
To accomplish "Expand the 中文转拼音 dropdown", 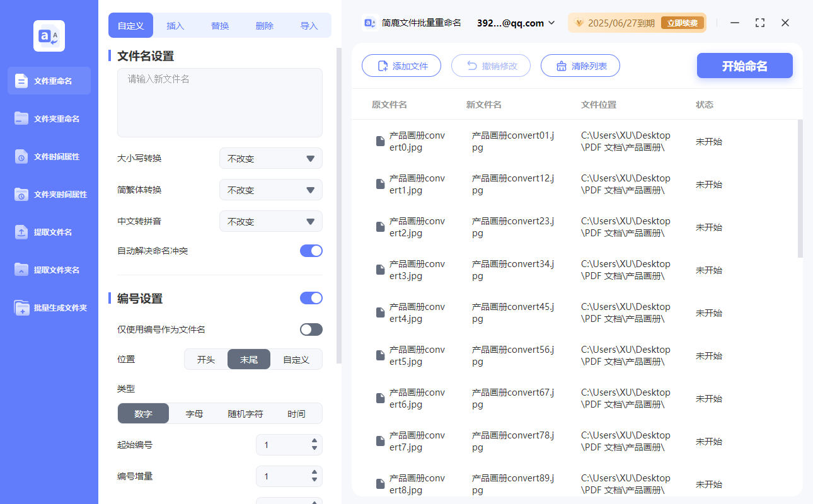I will pyautogui.click(x=270, y=221).
